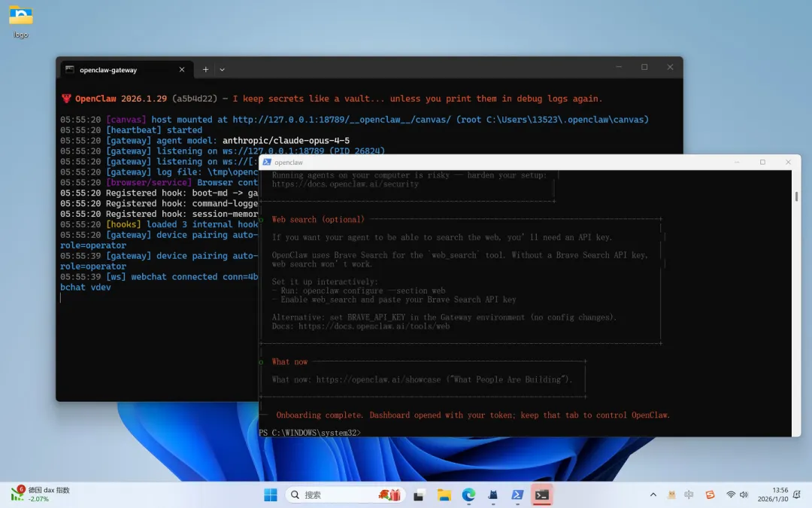Click the Windows Start button

coord(271,495)
